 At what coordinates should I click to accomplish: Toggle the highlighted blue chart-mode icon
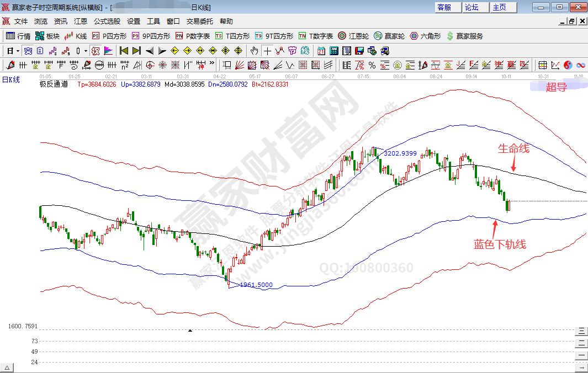[27, 51]
